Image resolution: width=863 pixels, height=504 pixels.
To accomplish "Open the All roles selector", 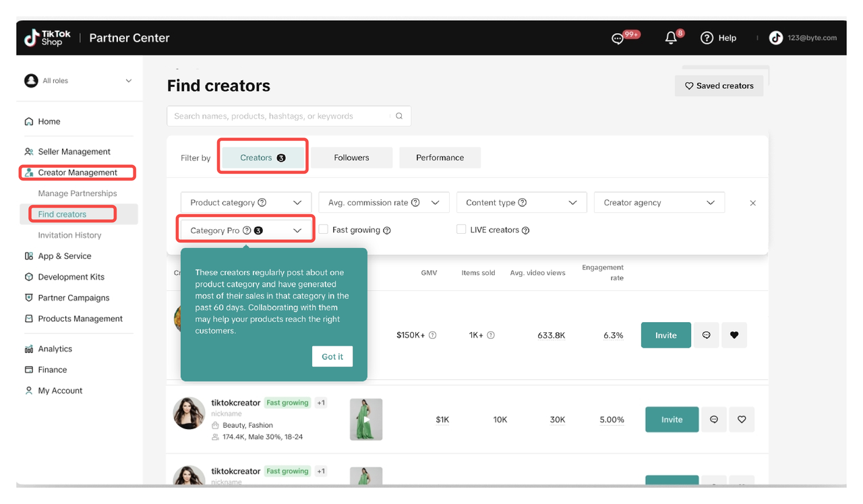I will 78,81.
